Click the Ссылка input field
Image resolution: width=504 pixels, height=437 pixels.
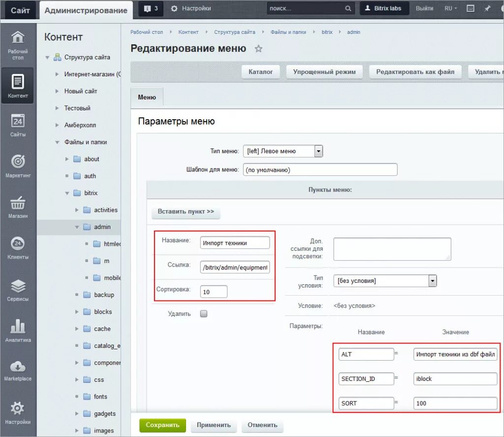(x=235, y=268)
